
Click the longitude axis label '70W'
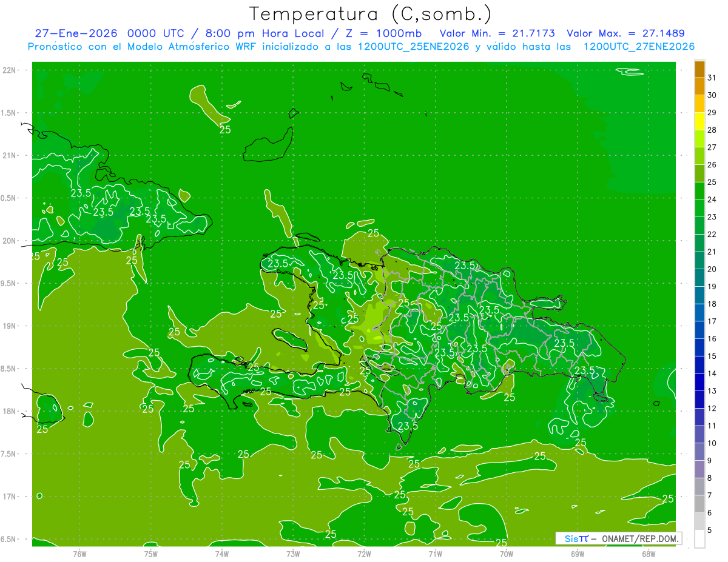(507, 554)
